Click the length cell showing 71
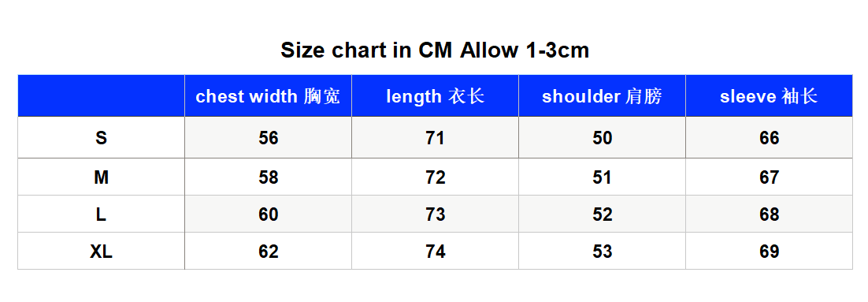Viewport: 868px width, 302px height. tap(435, 137)
